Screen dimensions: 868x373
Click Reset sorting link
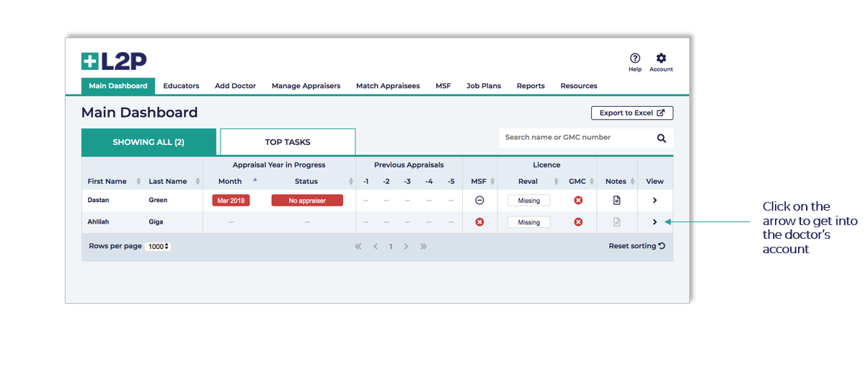[637, 246]
